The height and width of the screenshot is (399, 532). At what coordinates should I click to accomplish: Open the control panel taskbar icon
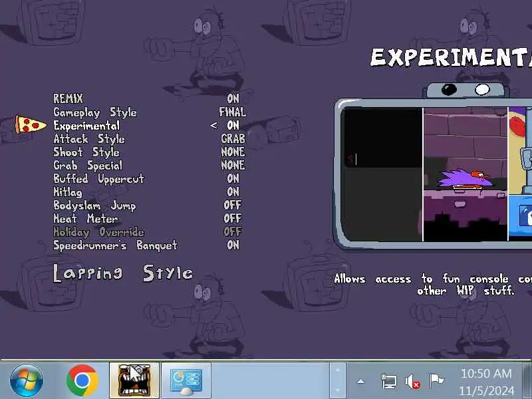pos(186,380)
